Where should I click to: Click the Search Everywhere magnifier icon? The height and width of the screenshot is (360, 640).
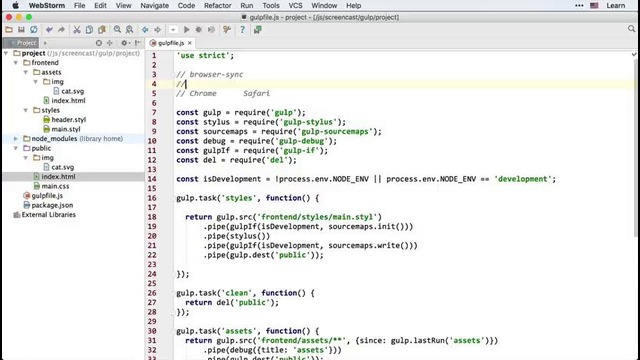pos(631,29)
